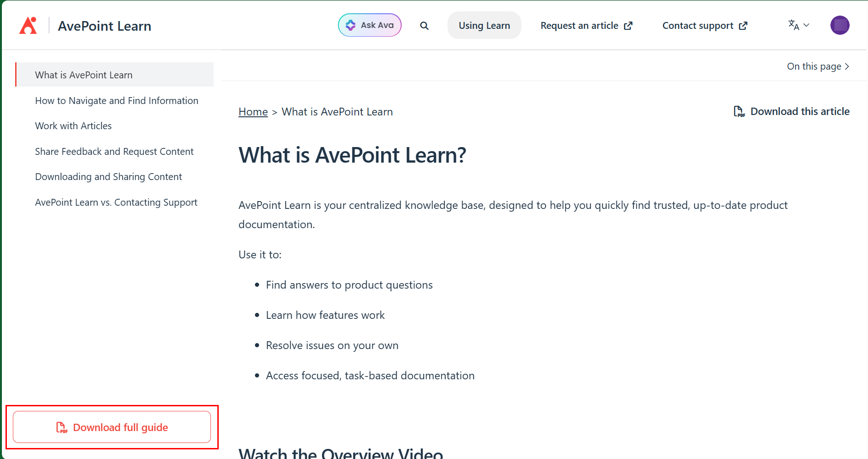Click Download this article button
The height and width of the screenshot is (459, 868).
click(x=791, y=111)
